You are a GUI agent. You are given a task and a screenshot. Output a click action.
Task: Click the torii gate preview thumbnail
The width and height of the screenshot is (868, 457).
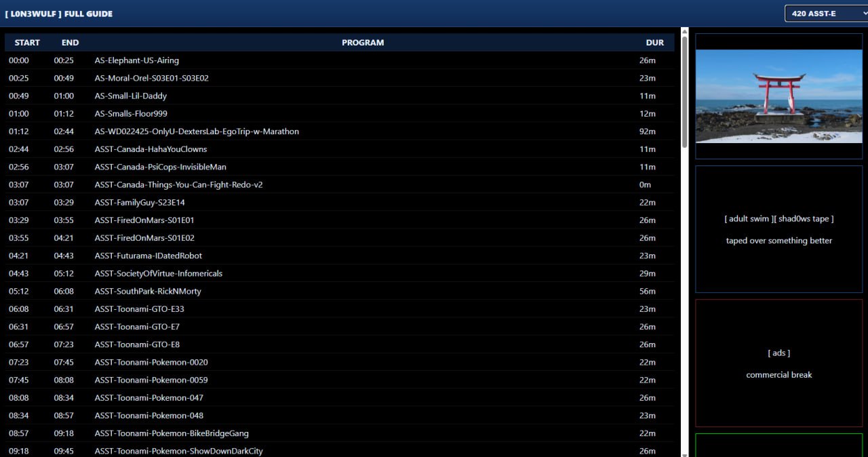coord(778,96)
